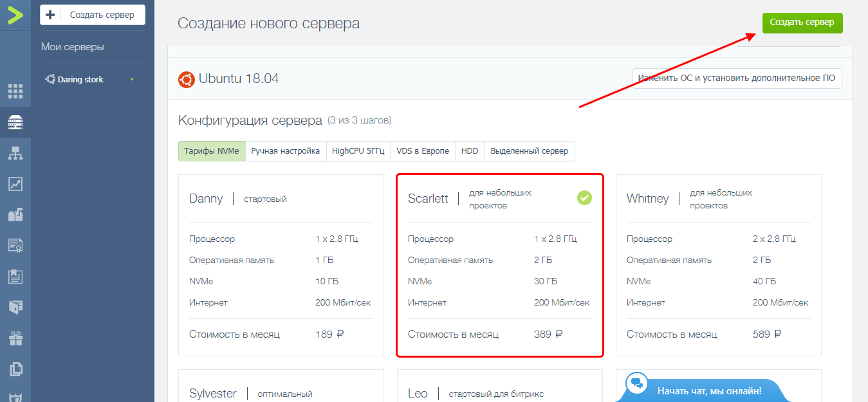
Task: Open the apps grid icon in sidebar
Action: point(15,92)
